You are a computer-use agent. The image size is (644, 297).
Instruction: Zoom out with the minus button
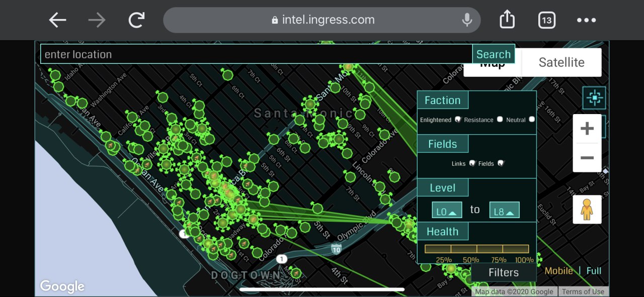(587, 158)
